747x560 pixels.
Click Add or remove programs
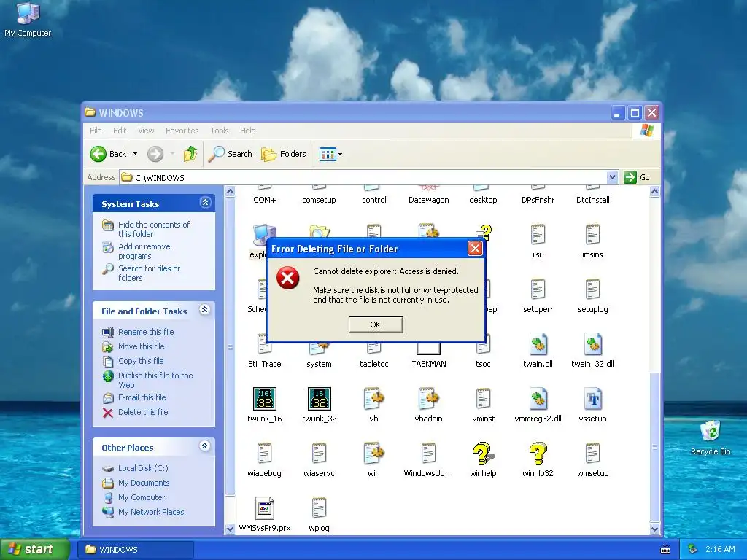[144, 251]
